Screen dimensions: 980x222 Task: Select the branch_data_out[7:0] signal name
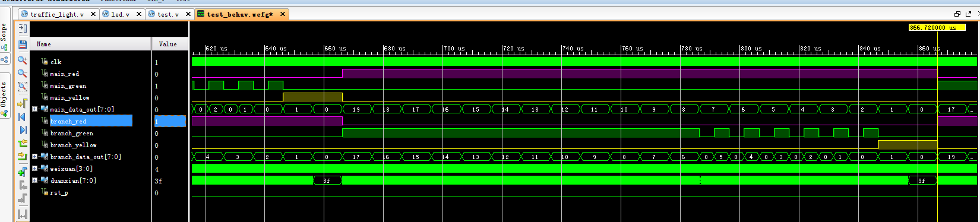click(x=86, y=157)
